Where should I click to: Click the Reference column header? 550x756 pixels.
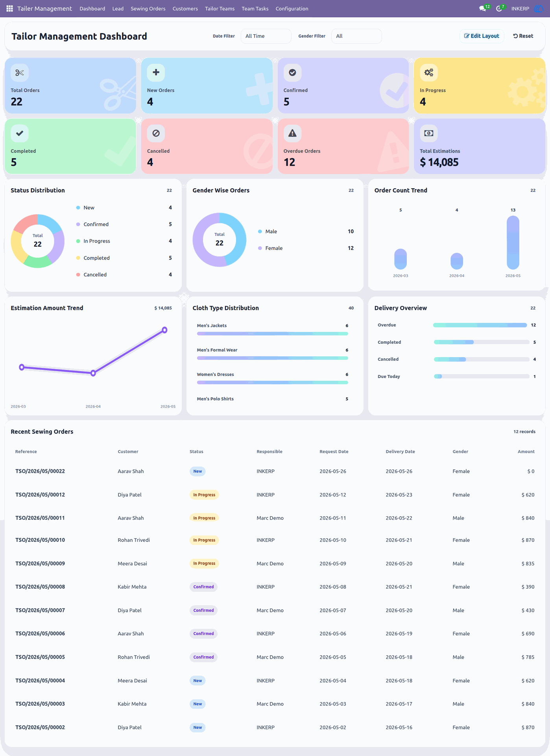pyautogui.click(x=26, y=452)
